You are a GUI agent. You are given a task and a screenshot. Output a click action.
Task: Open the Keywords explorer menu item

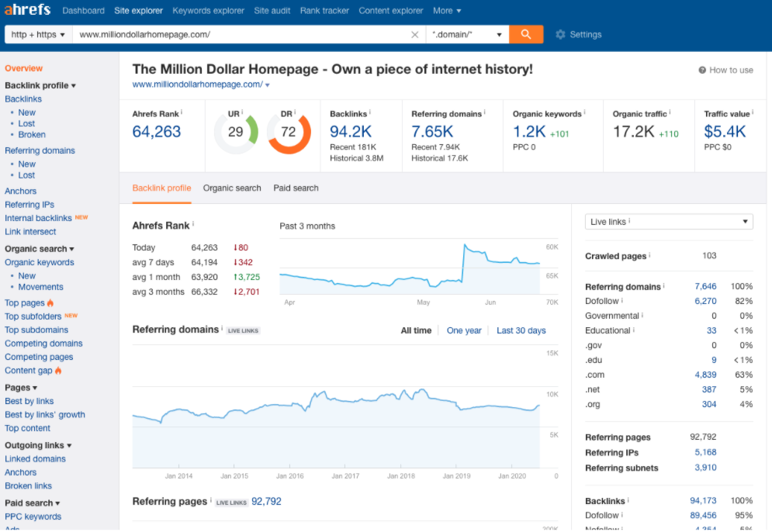pyautogui.click(x=208, y=10)
